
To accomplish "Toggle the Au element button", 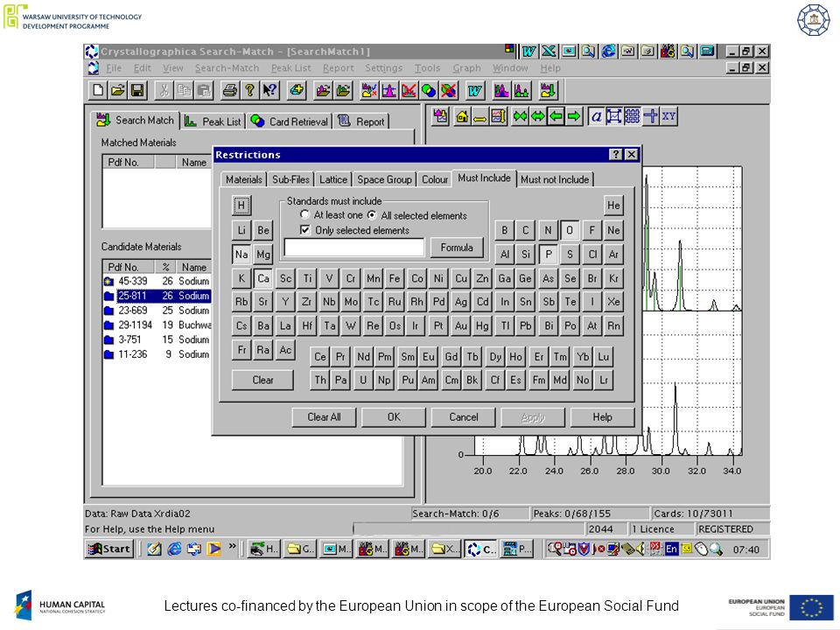I will (461, 325).
